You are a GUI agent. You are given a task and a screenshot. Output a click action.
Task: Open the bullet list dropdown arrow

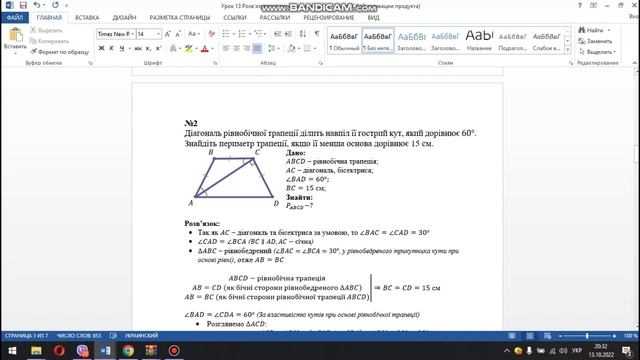pos(234,34)
